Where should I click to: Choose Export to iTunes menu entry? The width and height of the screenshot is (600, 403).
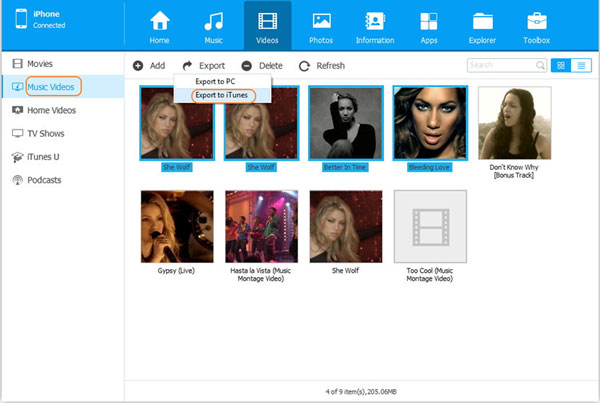pos(222,95)
